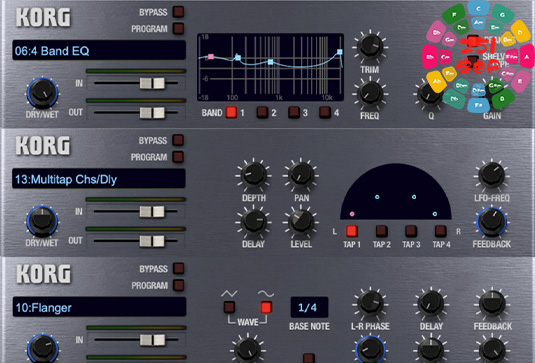Screen dimensions: 535x363
Task: Select TAP 4 button
Action: click(x=440, y=231)
